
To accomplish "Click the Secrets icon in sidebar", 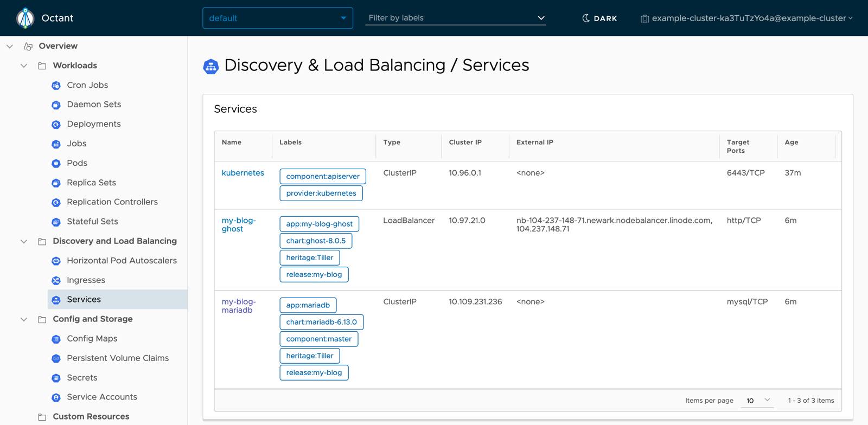I will [x=56, y=378].
